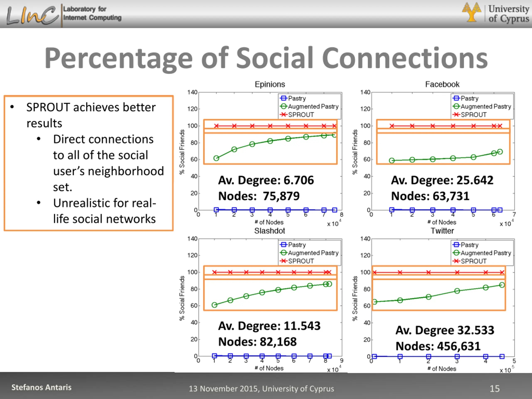Click the Facebook chart title
Screen dimensions: 532x399
442,84
